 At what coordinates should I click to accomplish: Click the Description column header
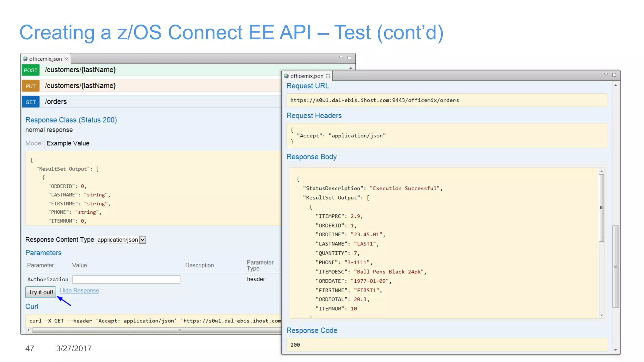(x=199, y=265)
